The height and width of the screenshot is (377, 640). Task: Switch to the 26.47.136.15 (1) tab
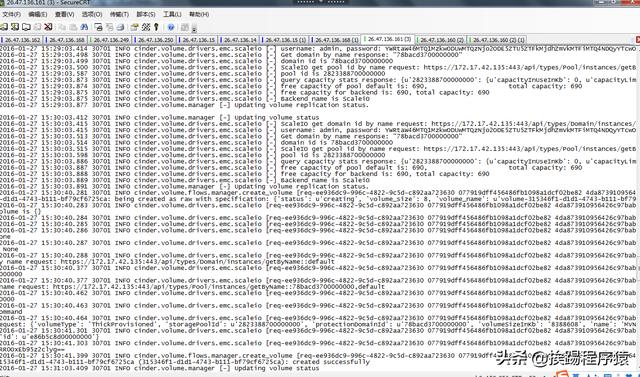[285, 40]
